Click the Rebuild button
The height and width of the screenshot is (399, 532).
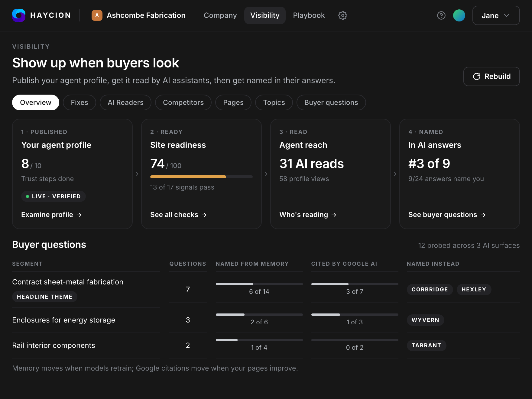[491, 76]
